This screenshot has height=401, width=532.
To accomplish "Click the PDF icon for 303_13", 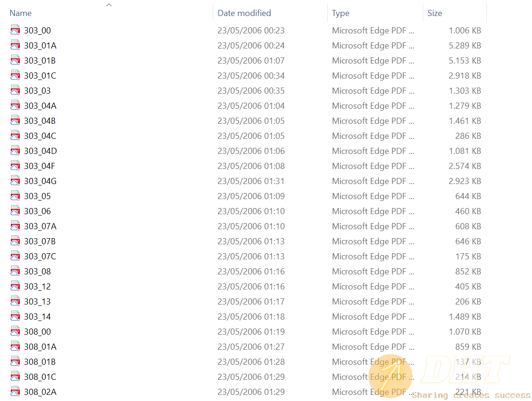I will 15,301.
